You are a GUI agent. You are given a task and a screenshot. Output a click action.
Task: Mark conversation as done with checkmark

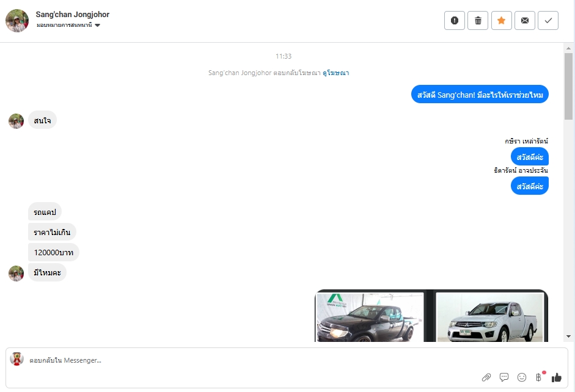[x=548, y=21]
